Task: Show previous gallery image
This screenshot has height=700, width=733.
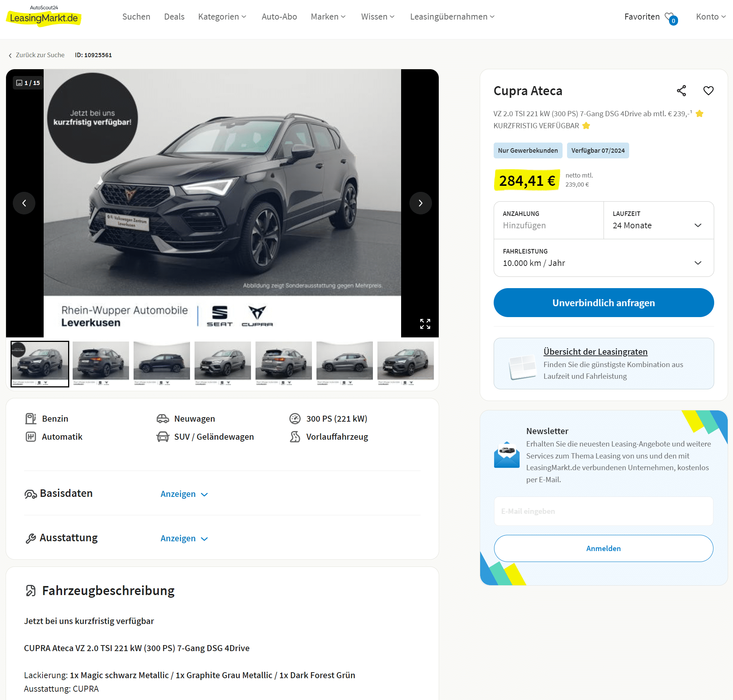Action: tap(24, 203)
